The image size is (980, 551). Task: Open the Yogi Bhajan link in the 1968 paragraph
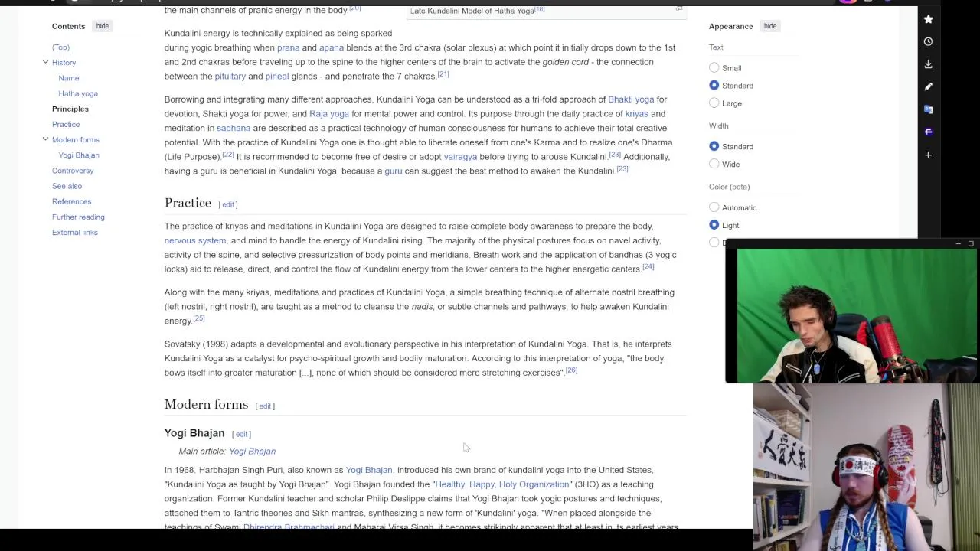click(369, 470)
